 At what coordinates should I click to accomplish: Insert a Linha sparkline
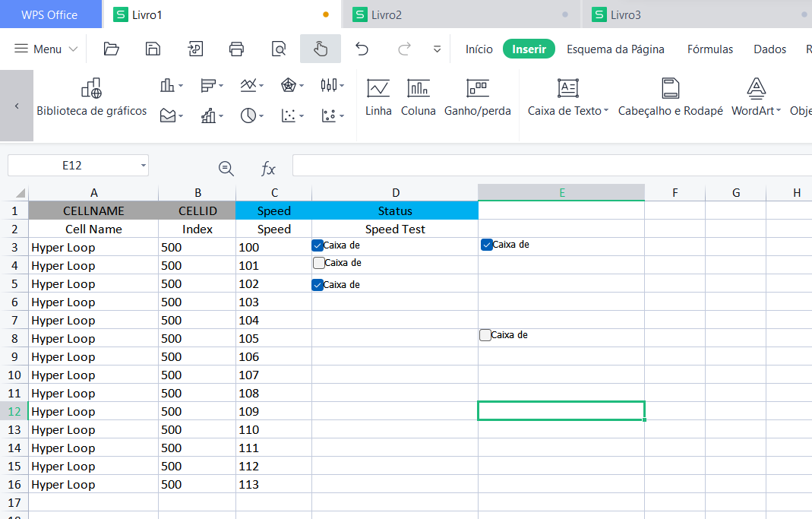pos(378,98)
